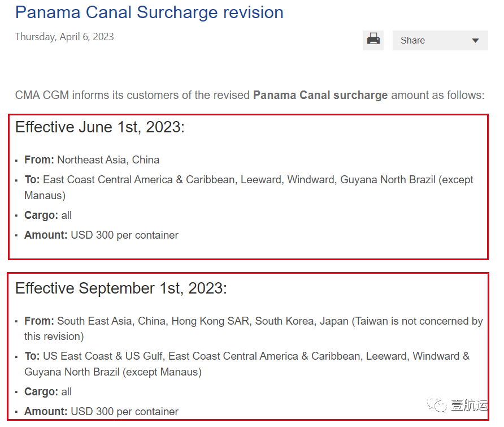The width and height of the screenshot is (504, 427).
Task: Click the last USD 300 per container amount
Action: click(x=124, y=412)
